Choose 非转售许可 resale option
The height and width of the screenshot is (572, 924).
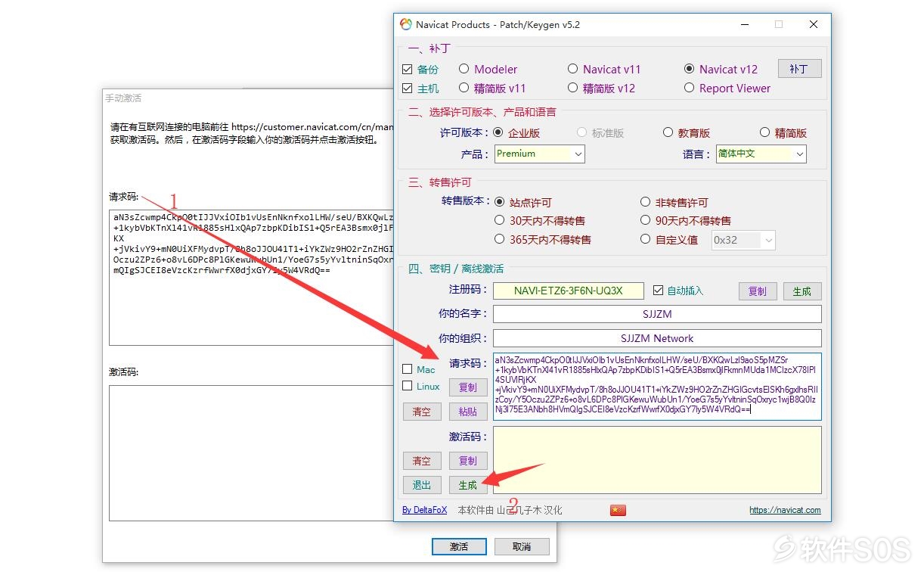click(645, 202)
